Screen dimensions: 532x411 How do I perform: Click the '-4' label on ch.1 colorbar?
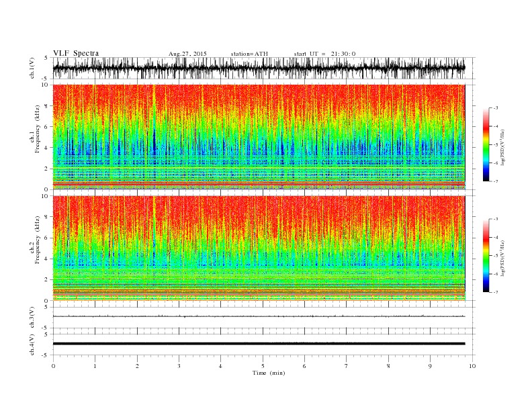[x=496, y=126]
